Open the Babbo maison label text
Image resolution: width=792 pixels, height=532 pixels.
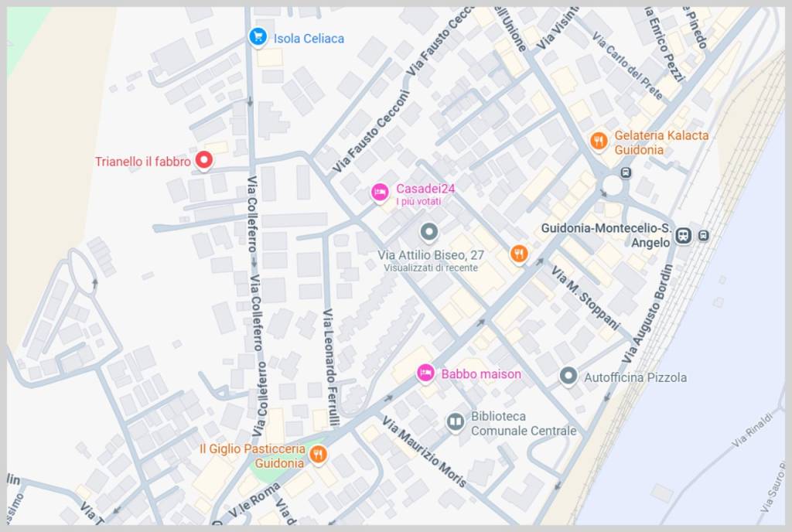[x=481, y=374]
